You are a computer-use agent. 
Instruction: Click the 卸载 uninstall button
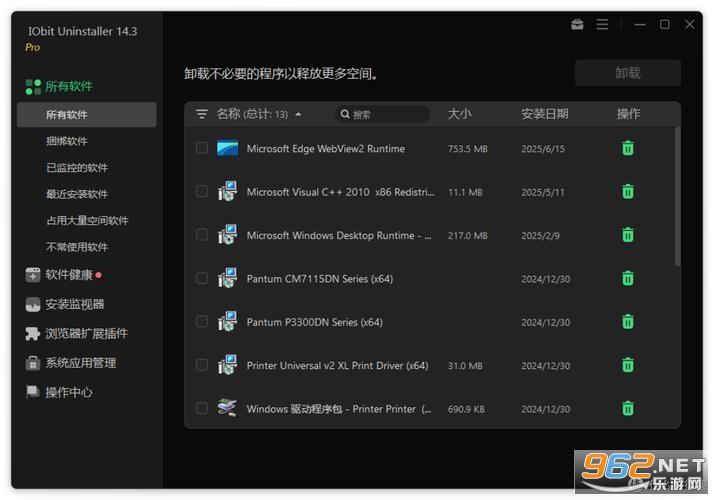[628, 73]
